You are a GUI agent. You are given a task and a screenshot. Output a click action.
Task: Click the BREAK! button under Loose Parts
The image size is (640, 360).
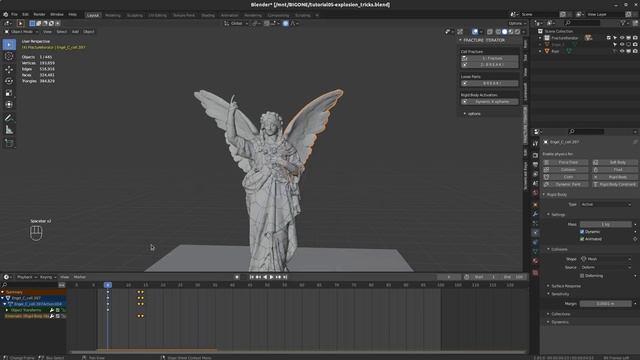click(x=489, y=83)
